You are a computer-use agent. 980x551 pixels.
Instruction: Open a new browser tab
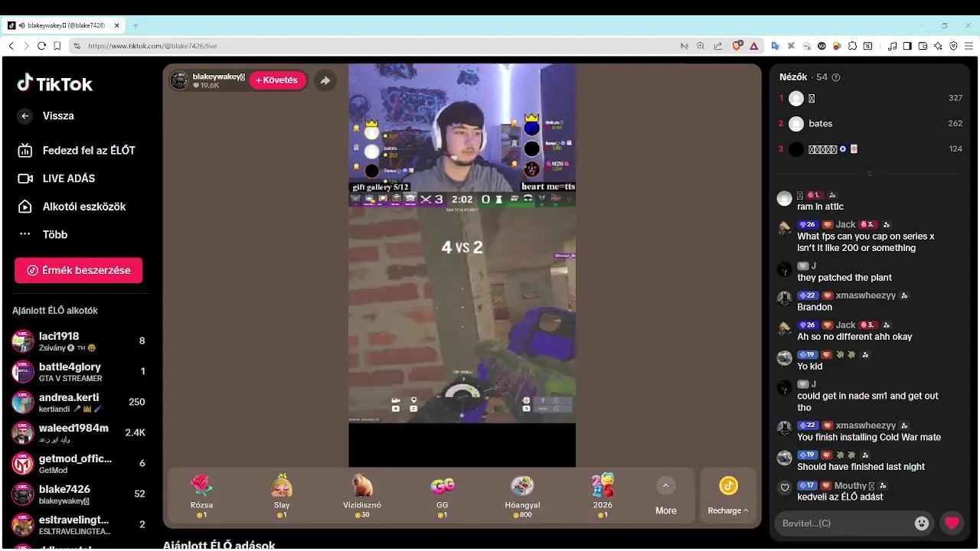coord(136,25)
